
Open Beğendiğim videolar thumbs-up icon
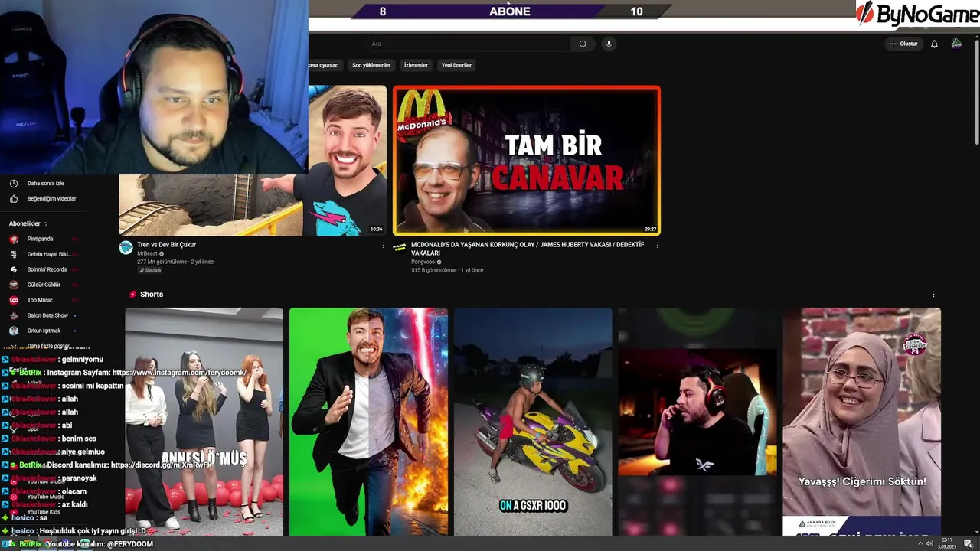tap(14, 199)
